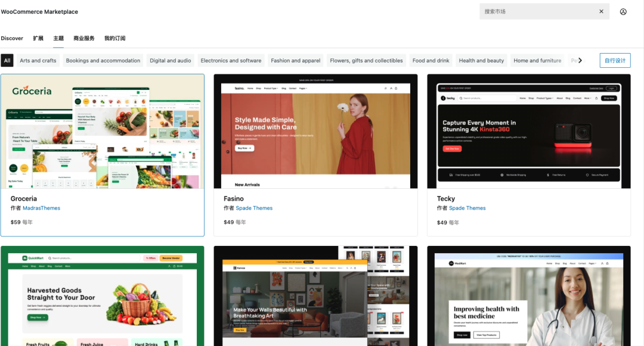Filter by Health and beauty
The image size is (644, 346).
coord(481,60)
